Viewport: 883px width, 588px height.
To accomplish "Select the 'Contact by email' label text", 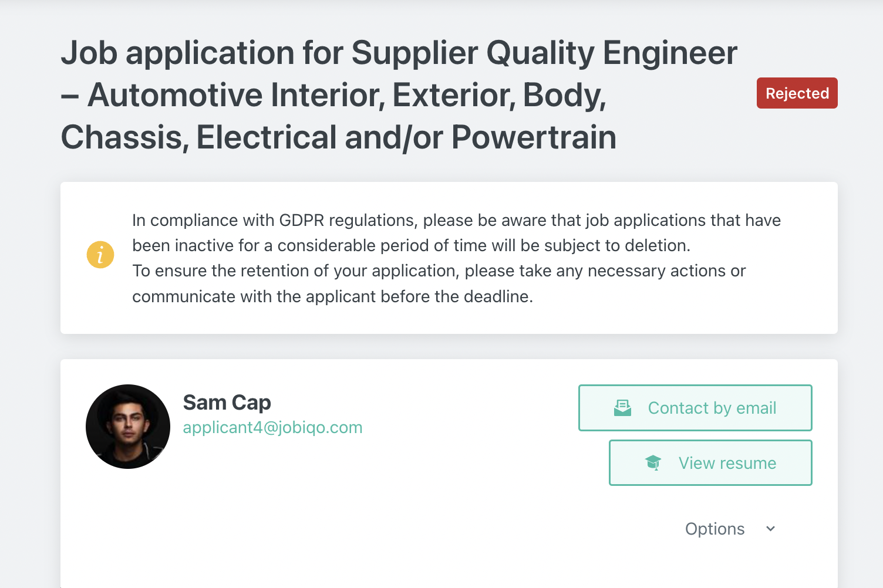I will tap(712, 408).
